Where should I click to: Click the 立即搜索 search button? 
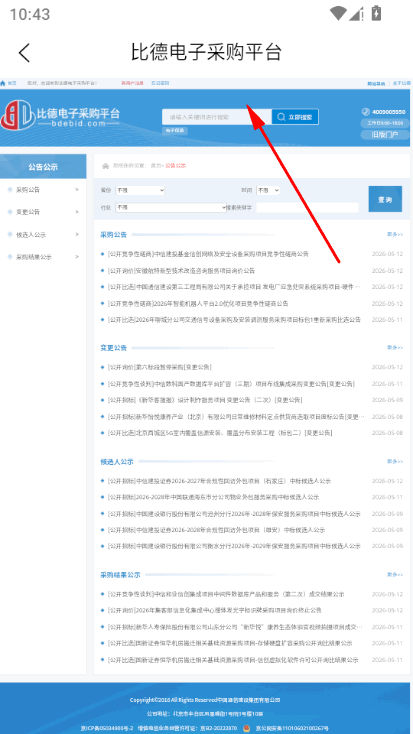[x=295, y=117]
